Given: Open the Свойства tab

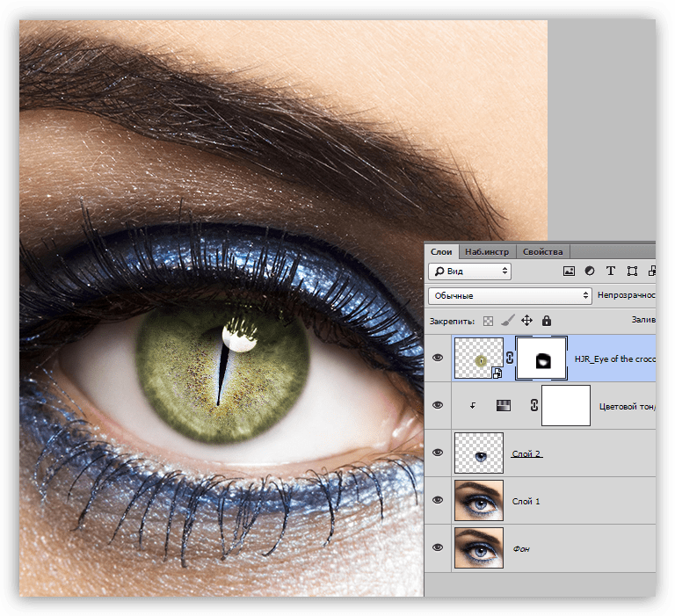Looking at the screenshot, I should coord(542,252).
